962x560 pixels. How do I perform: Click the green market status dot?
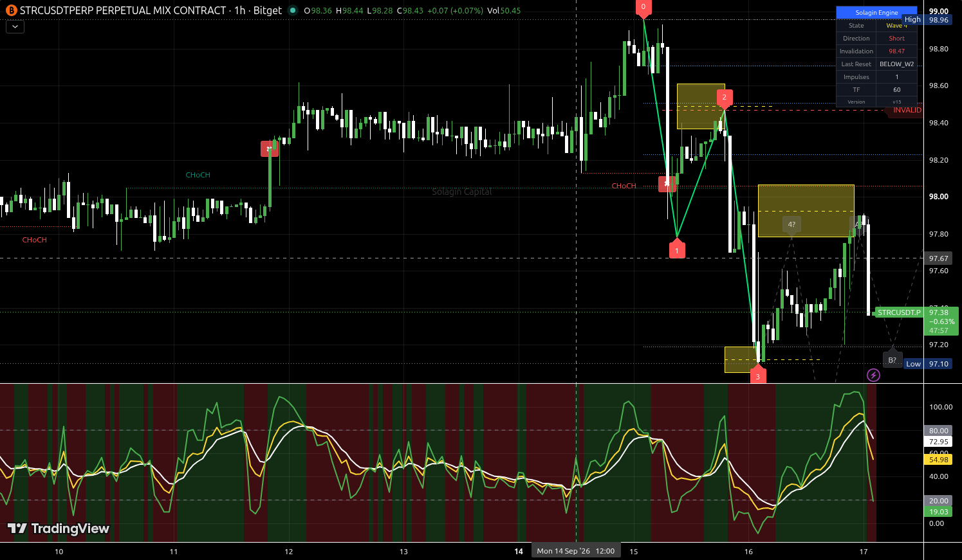click(x=293, y=10)
